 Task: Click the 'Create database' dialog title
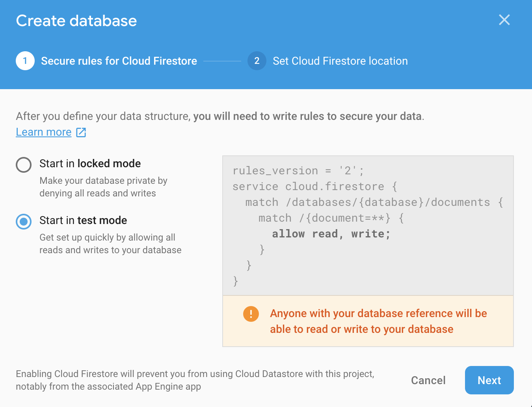coord(76,21)
